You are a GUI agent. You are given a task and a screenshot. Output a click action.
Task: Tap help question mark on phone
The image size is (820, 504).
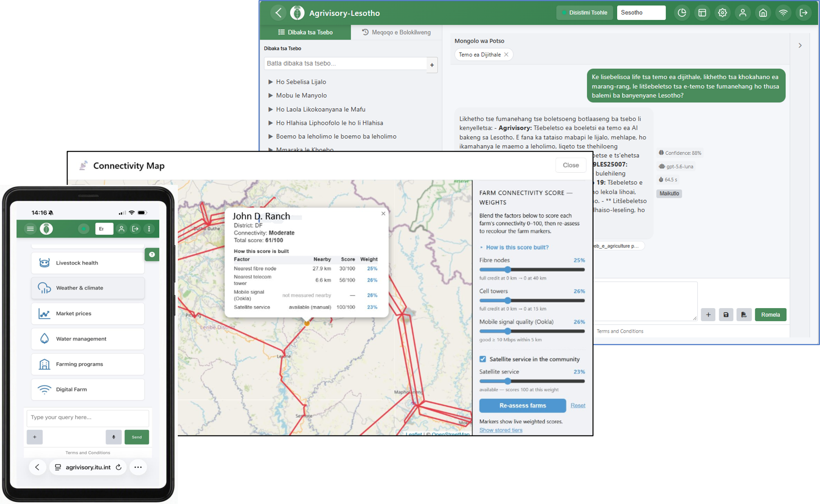click(x=152, y=255)
